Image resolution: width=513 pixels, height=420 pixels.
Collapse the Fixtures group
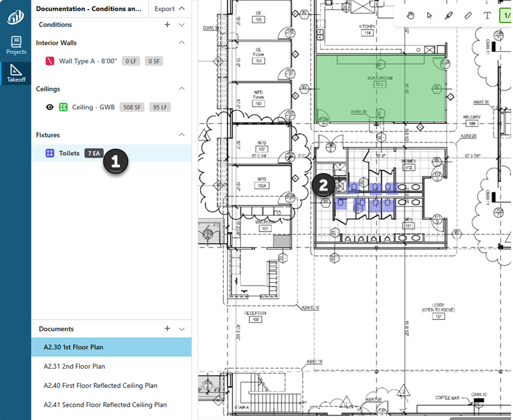coord(182,135)
